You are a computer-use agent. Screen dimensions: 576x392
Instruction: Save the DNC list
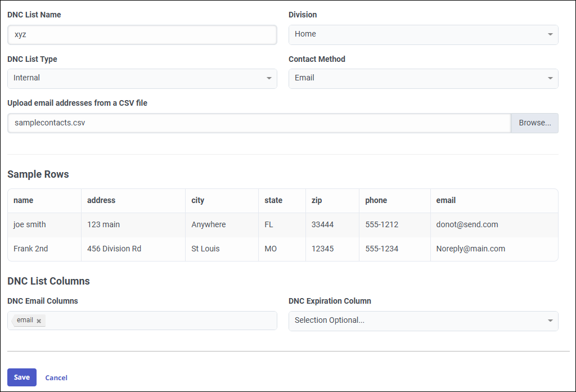[x=22, y=377]
